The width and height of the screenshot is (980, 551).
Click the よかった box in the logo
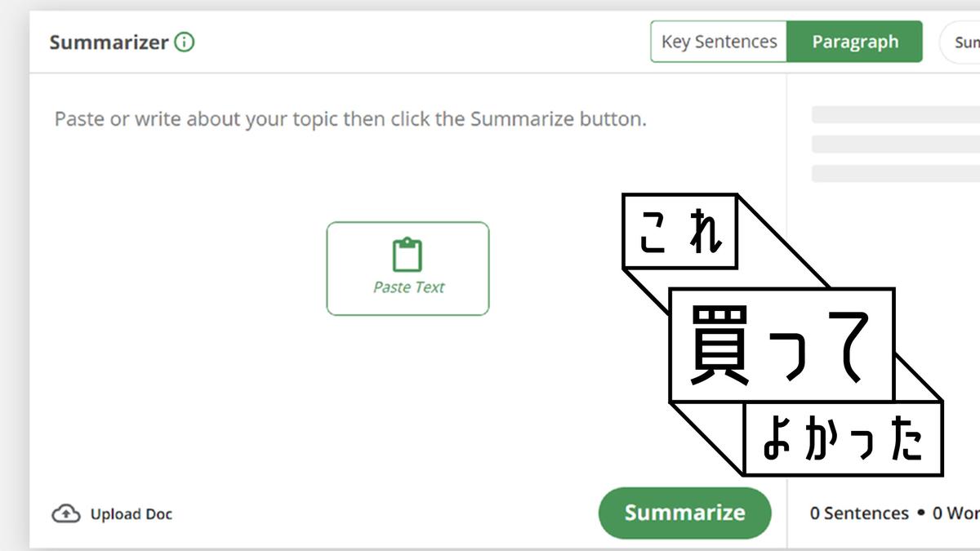[x=843, y=441]
